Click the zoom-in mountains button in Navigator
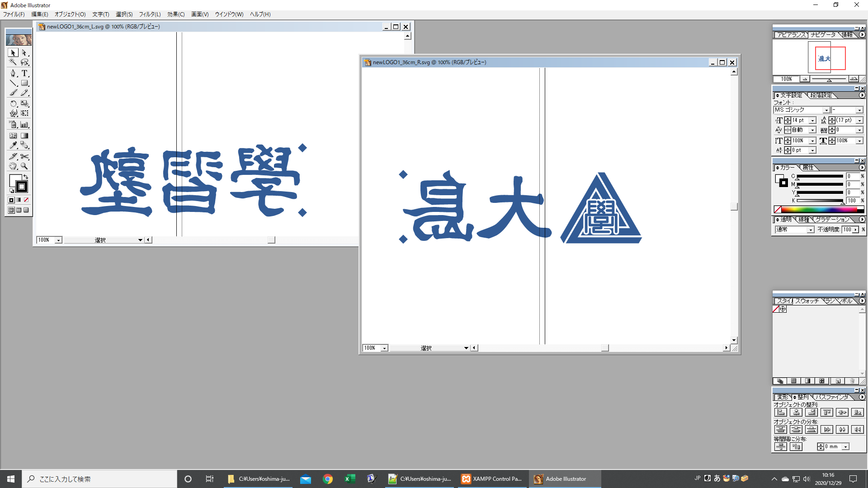Screen dimensions: 868x488 coord(854,79)
